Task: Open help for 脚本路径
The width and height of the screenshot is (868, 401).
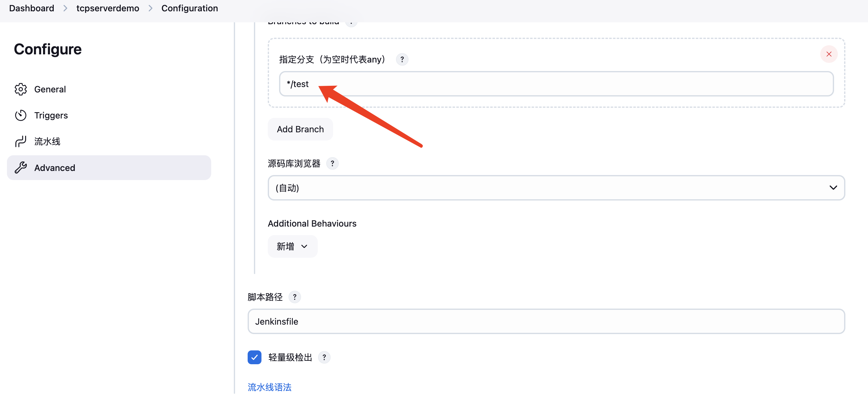Action: 294,297
